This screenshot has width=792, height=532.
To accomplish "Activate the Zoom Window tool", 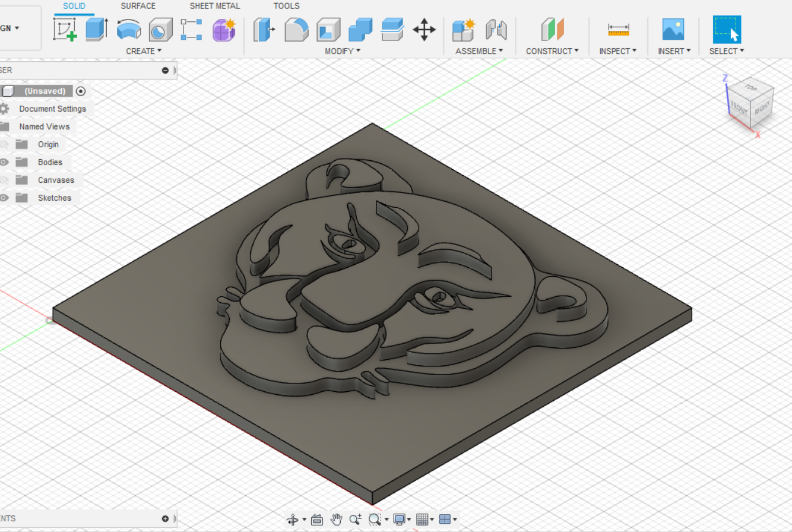I will [374, 520].
